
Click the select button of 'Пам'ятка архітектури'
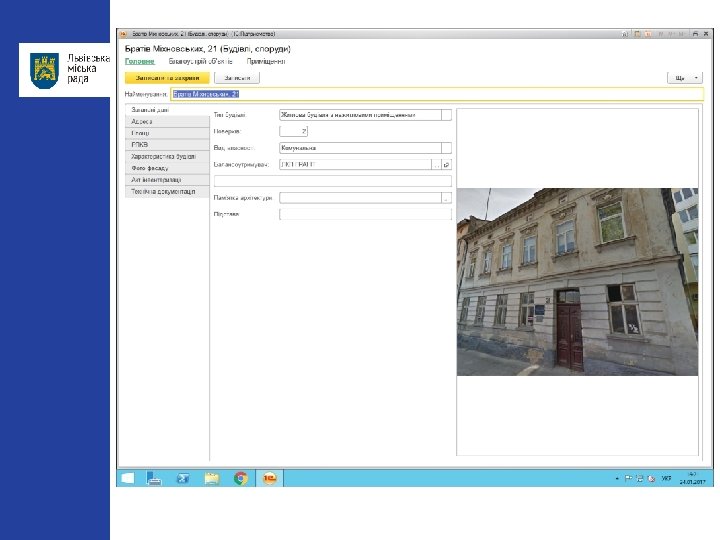tap(446, 198)
